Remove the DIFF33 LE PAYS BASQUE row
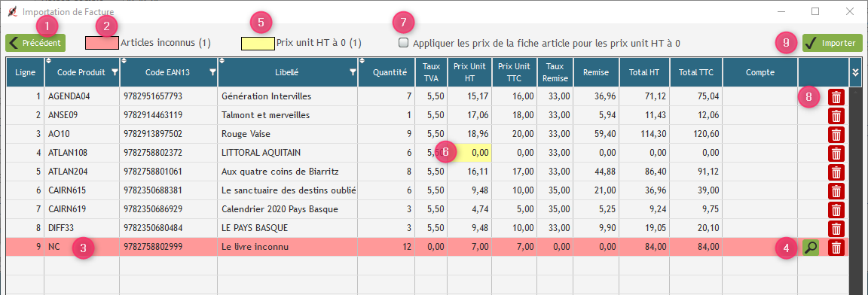Screen dimensions: 868x295 pyautogui.click(x=836, y=229)
